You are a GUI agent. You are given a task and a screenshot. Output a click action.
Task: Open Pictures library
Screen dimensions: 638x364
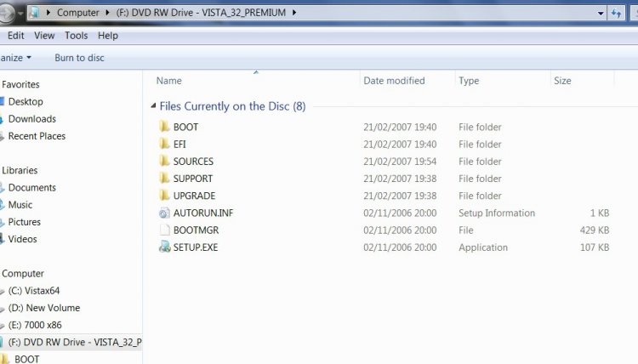click(25, 222)
